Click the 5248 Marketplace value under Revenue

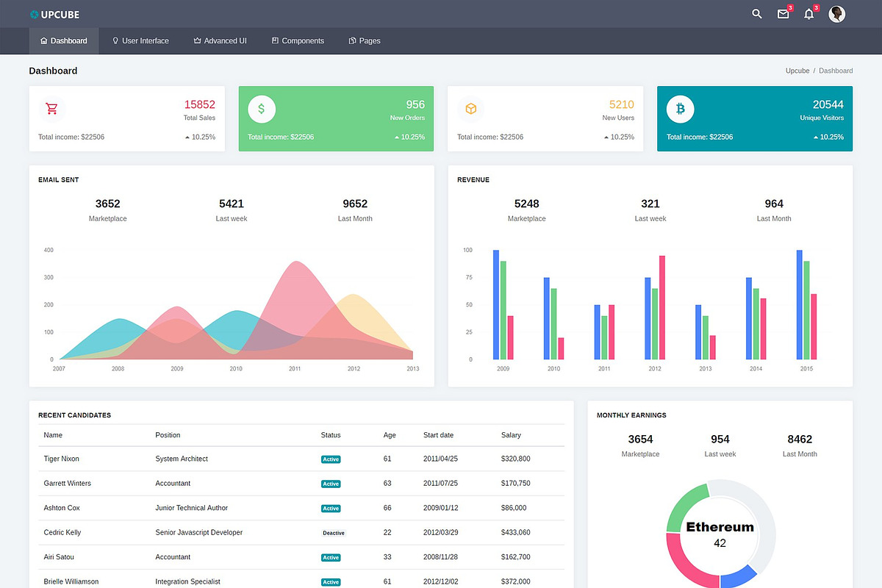[x=527, y=204]
